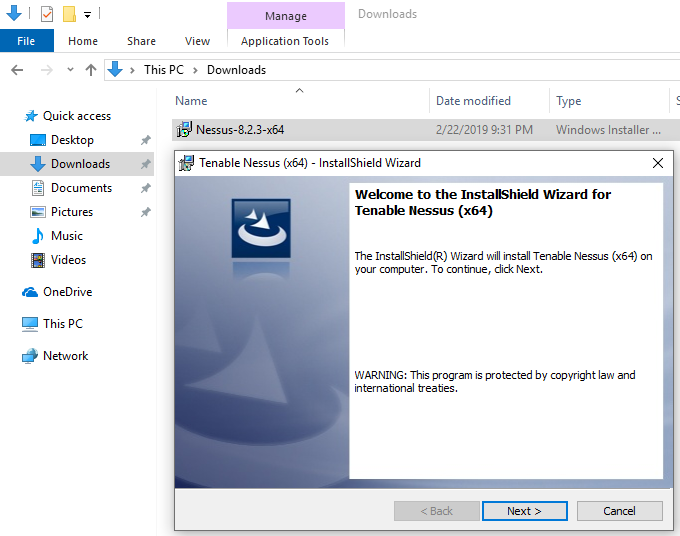Sort by the Date modified column
The width and height of the screenshot is (680, 536).
(473, 101)
